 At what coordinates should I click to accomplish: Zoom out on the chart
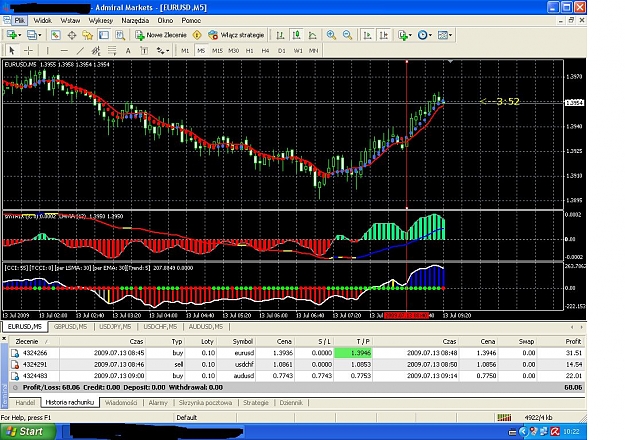point(348,35)
